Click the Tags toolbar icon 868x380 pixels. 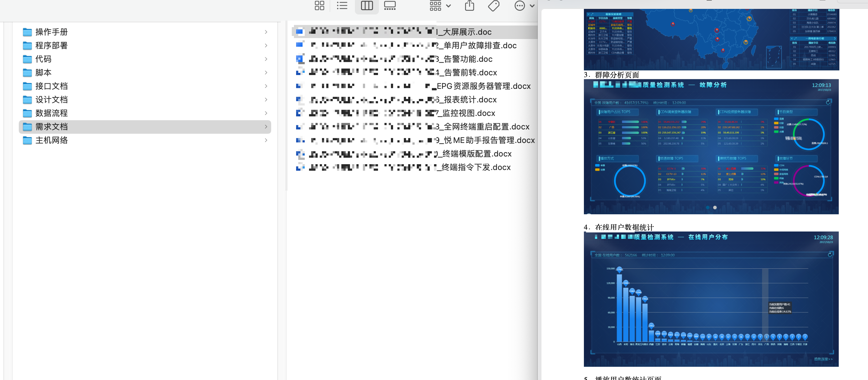(494, 6)
